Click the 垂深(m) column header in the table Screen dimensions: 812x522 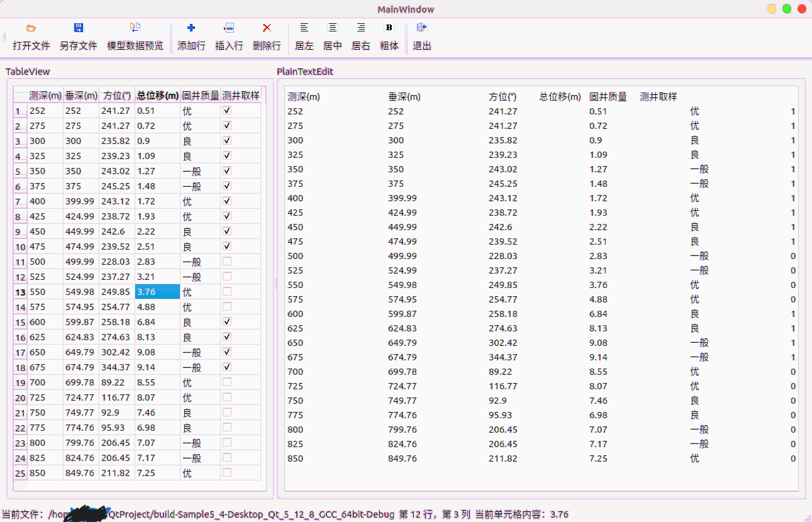[x=81, y=96]
